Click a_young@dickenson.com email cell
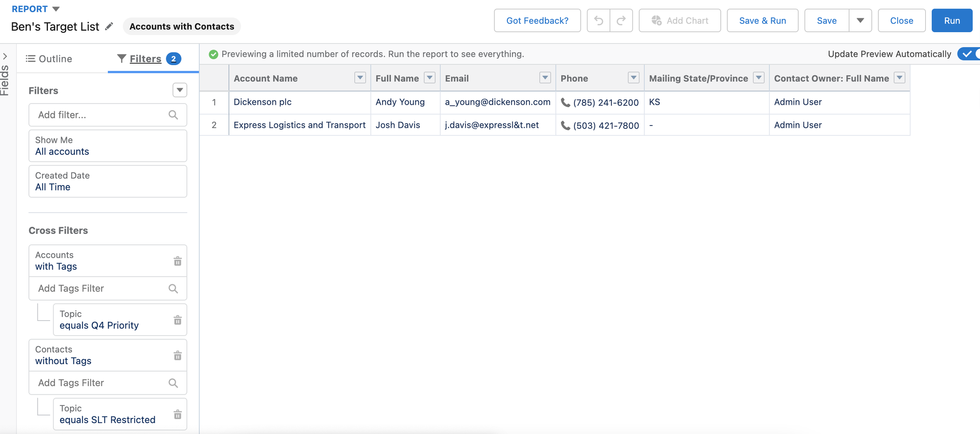Viewport: 980px width, 434px height. pos(498,102)
